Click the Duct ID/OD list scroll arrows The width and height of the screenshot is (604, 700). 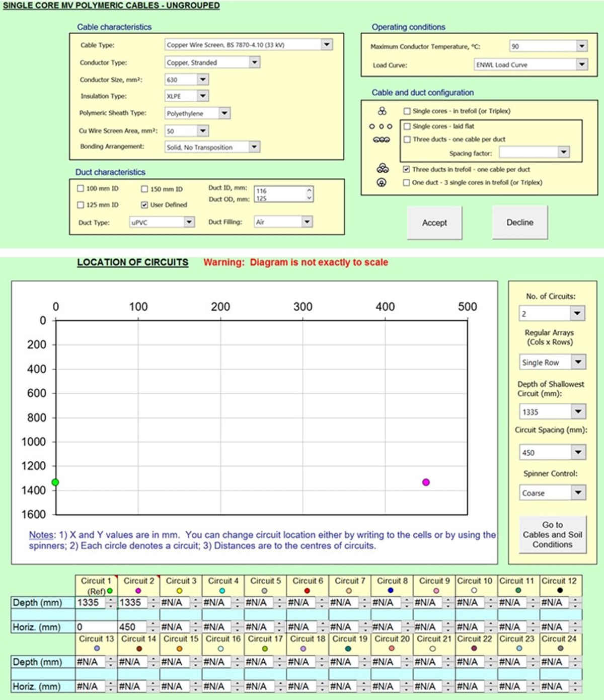coord(309,194)
